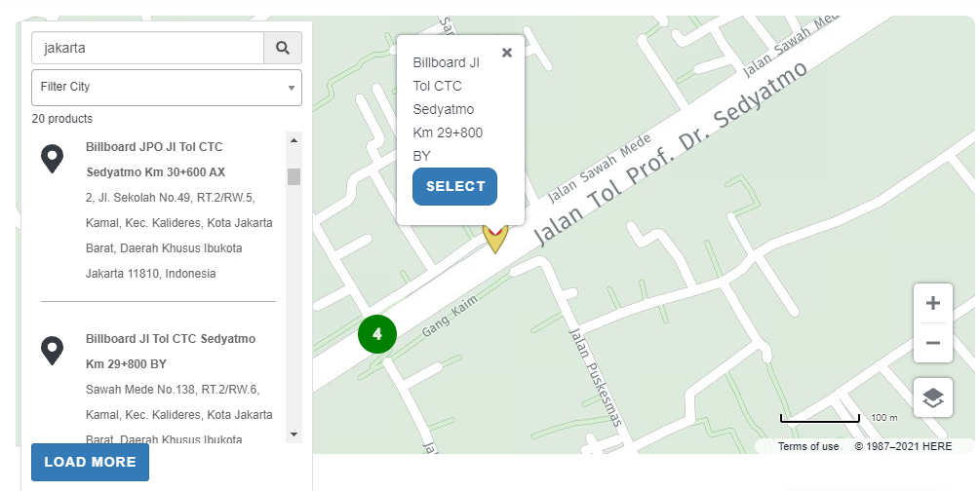Click the product list scroll down arrow
The image size is (980, 491).
tap(294, 434)
